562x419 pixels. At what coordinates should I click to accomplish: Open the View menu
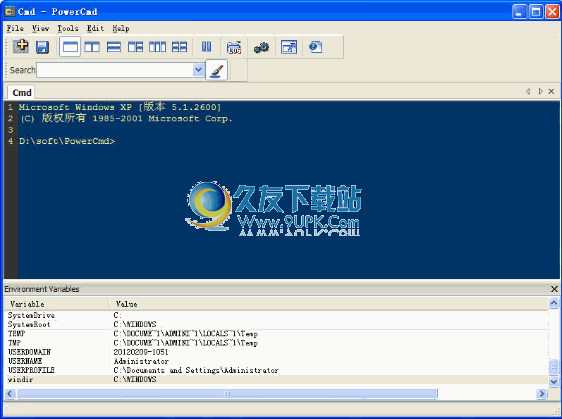click(41, 28)
